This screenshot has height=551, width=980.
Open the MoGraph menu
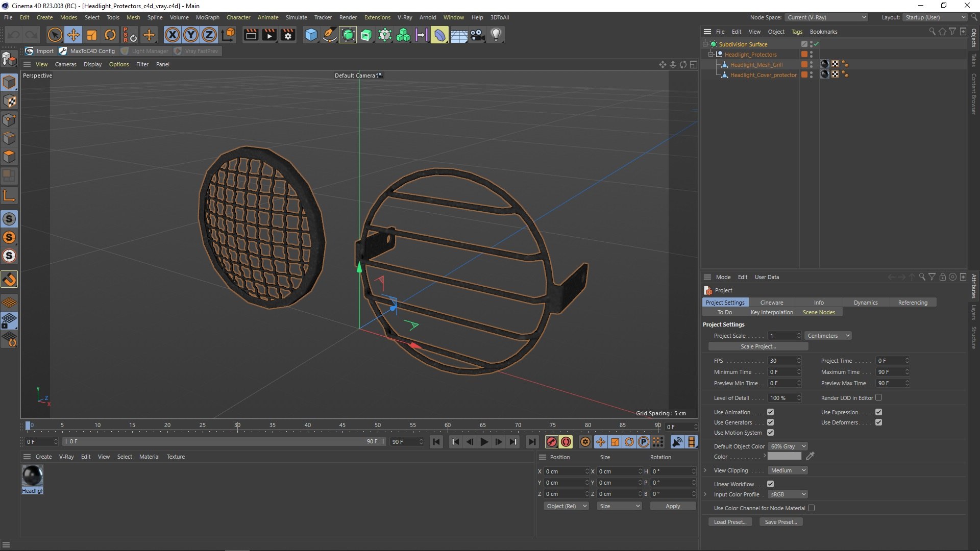[207, 17]
